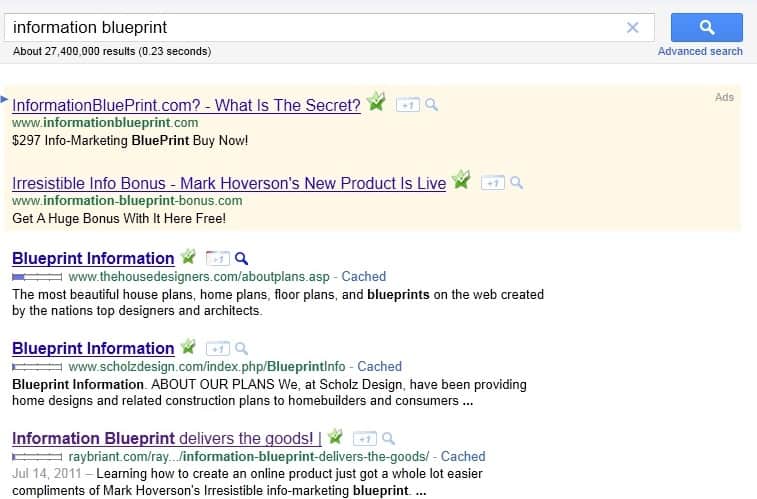Click the PageRank bar before www.scholzdesign.com
The height and width of the screenshot is (499, 757).
[37, 367]
